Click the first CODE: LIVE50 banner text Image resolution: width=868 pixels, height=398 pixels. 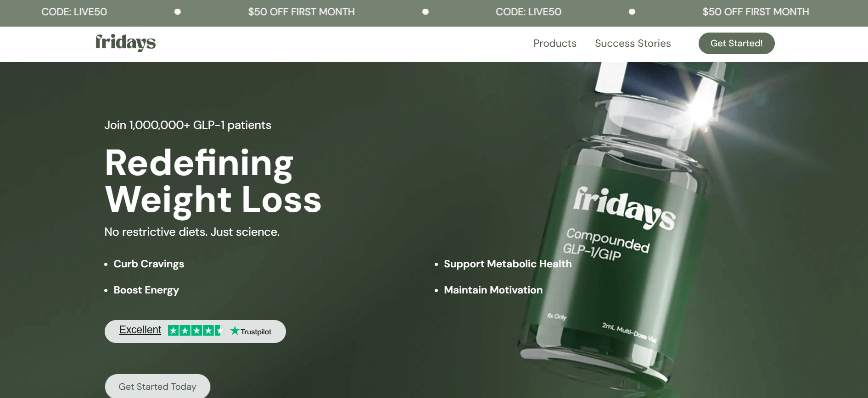(x=74, y=12)
